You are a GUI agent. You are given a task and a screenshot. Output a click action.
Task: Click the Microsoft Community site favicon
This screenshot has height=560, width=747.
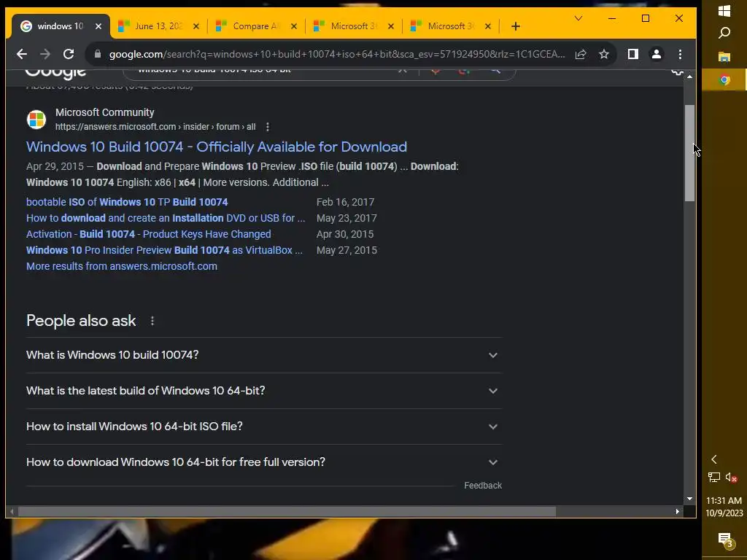36,119
